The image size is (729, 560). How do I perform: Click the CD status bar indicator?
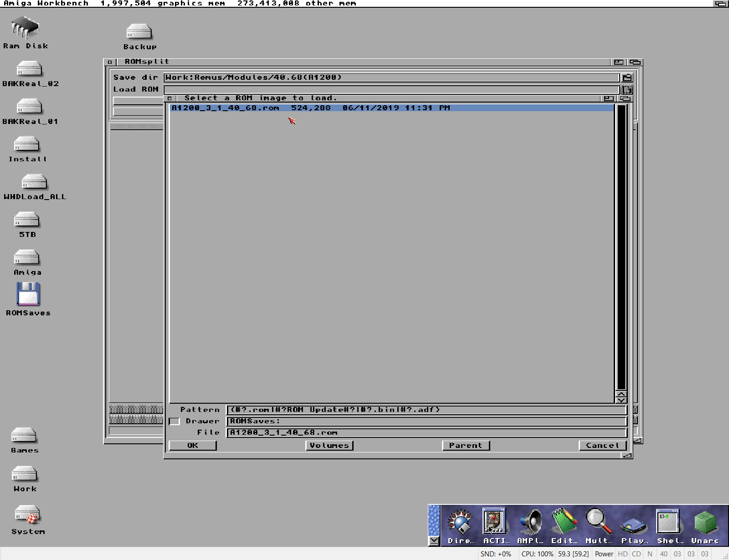point(636,554)
